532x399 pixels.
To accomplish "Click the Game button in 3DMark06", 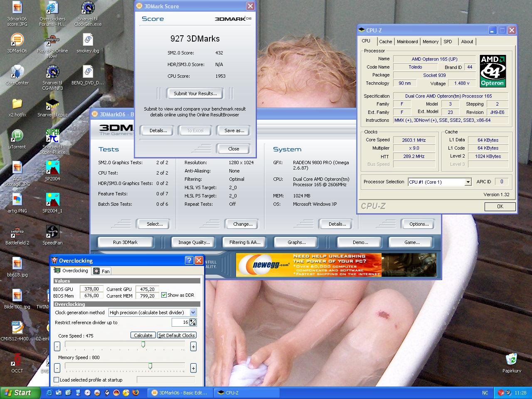I will (412, 242).
